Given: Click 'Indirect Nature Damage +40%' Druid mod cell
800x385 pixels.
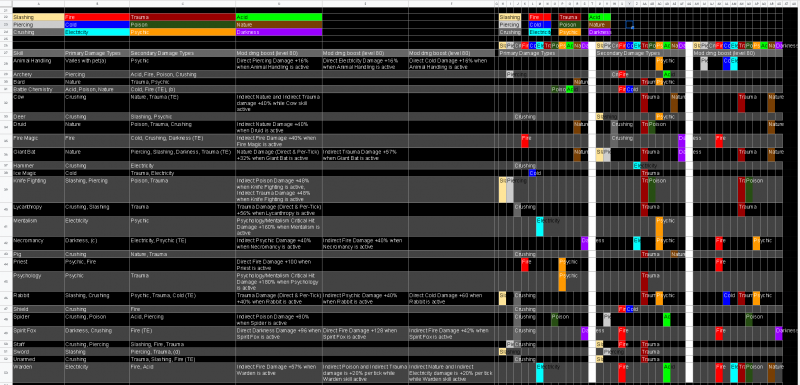Looking at the screenshot, I should point(279,127).
